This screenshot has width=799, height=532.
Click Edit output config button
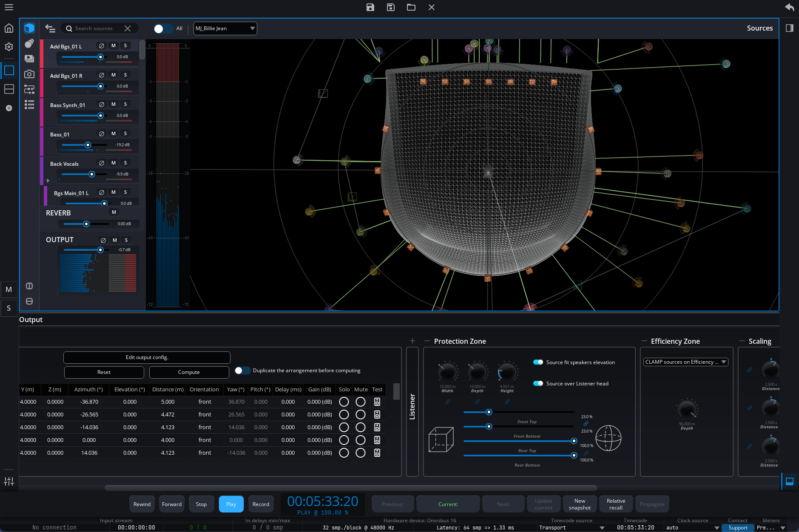pyautogui.click(x=147, y=357)
